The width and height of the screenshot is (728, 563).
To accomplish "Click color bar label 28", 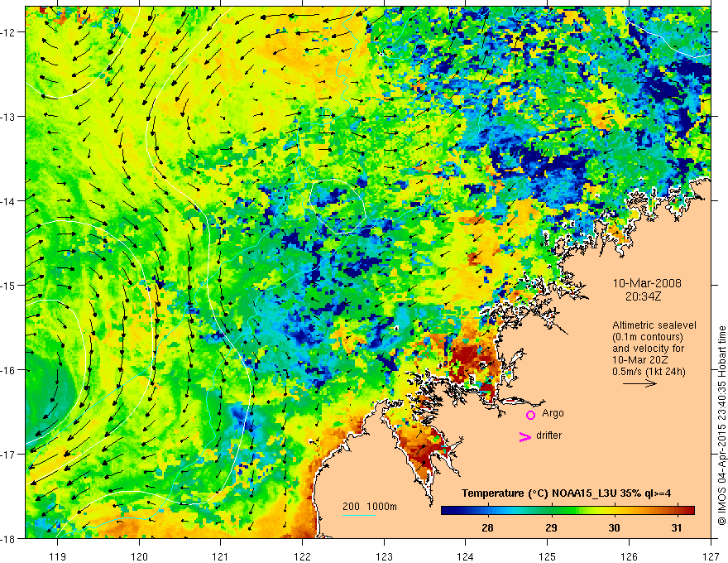I will pos(487,528).
